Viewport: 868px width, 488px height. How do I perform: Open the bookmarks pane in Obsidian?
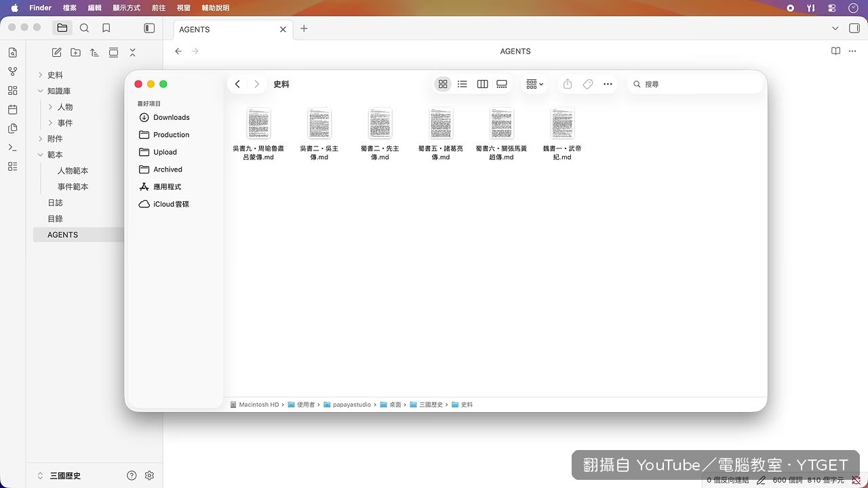click(x=106, y=28)
